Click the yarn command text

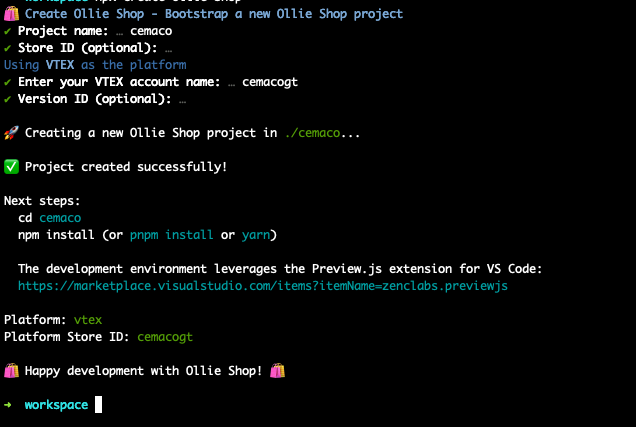[256, 235]
